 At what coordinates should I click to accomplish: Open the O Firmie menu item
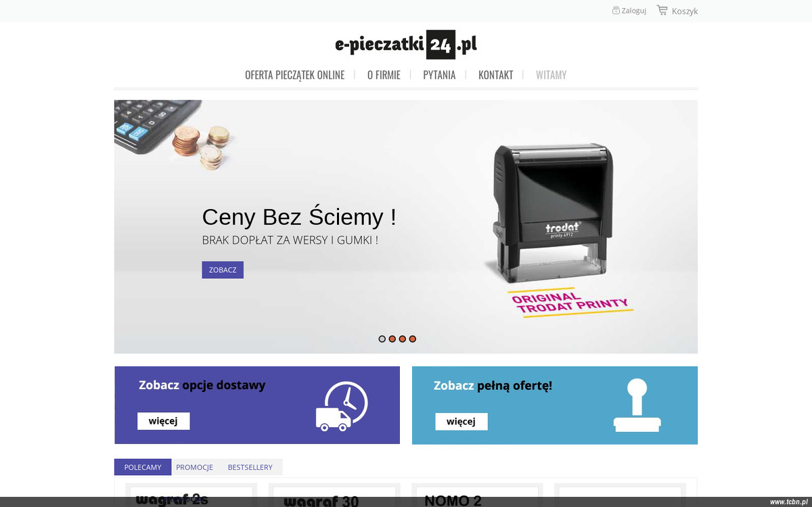384,75
